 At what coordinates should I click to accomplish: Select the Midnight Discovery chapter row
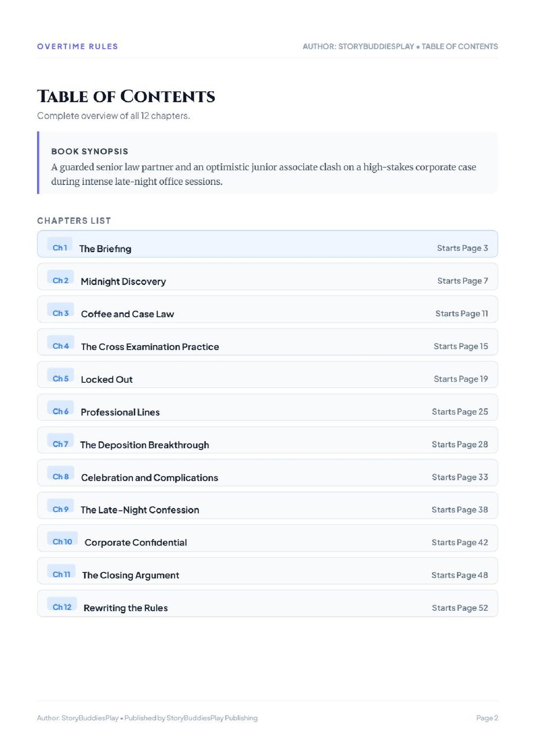tap(267, 277)
